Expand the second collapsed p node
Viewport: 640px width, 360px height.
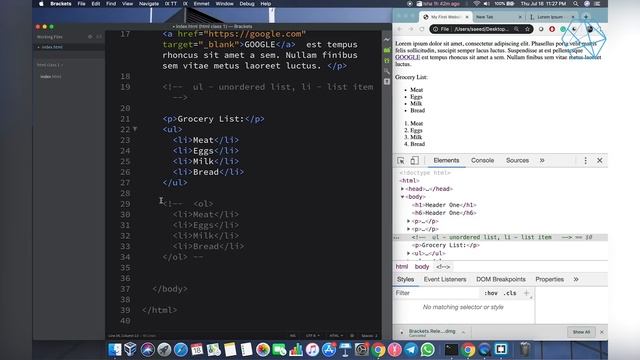pos(409,229)
